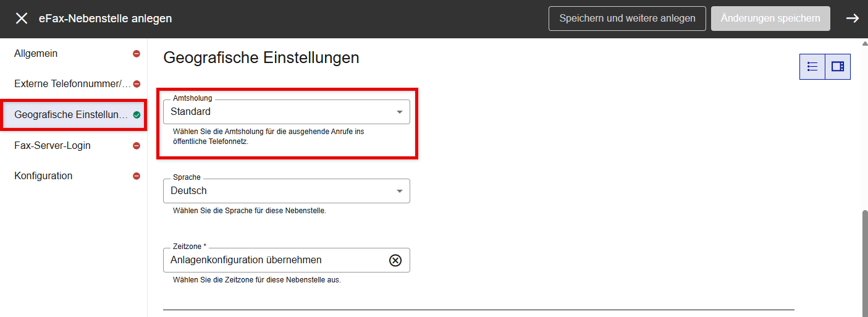Open the Allgemein section
The width and height of the screenshot is (868, 317).
coord(36,54)
